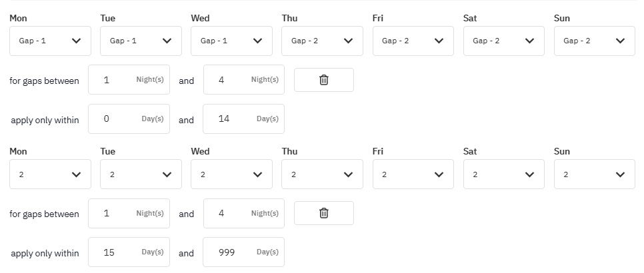This screenshot has width=644, height=273.
Task: Focus the 15 Day(s) apply-within field
Action: pos(129,252)
